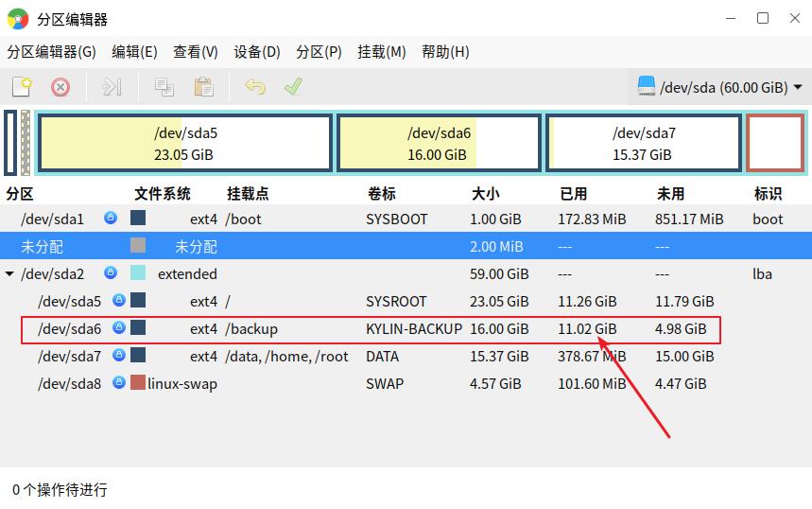Click the disk drive icon in device selector
Image resolution: width=812 pixels, height=509 pixels.
pyautogui.click(x=646, y=86)
